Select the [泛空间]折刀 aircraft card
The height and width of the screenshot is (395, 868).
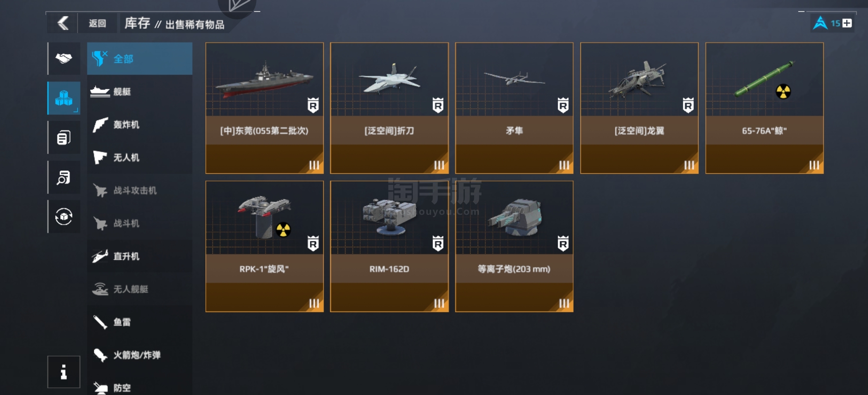[389, 108]
